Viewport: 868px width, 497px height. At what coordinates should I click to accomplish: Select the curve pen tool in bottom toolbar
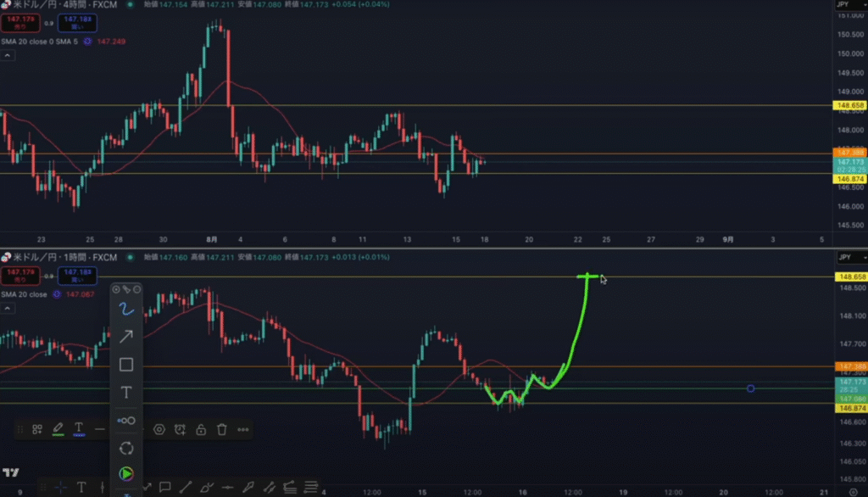point(207,488)
